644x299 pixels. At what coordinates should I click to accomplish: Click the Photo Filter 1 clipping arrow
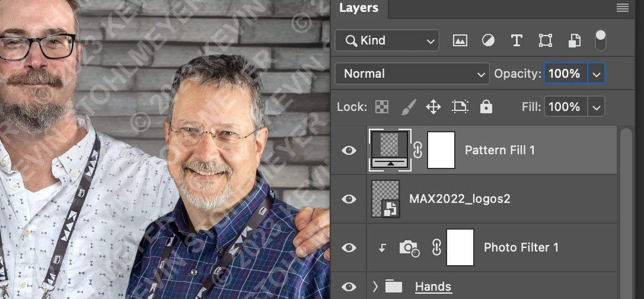382,247
